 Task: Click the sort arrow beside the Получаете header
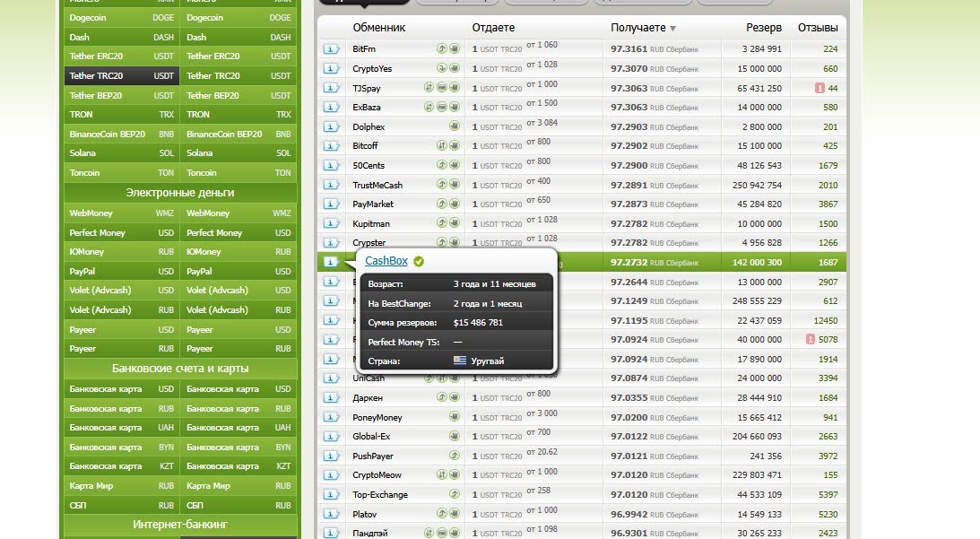coord(672,29)
